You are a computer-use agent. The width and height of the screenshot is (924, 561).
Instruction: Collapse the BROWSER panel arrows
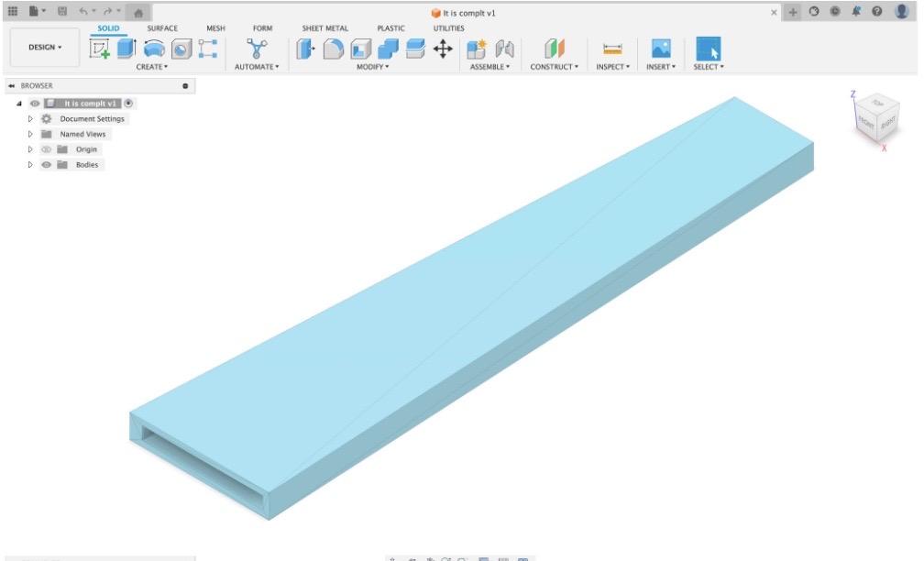(11, 85)
